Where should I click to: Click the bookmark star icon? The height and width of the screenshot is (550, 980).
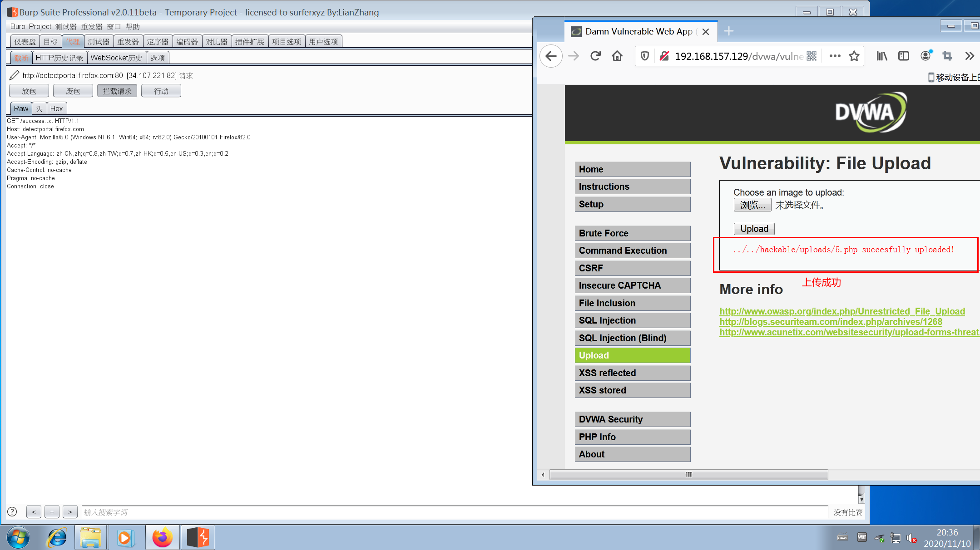(854, 56)
